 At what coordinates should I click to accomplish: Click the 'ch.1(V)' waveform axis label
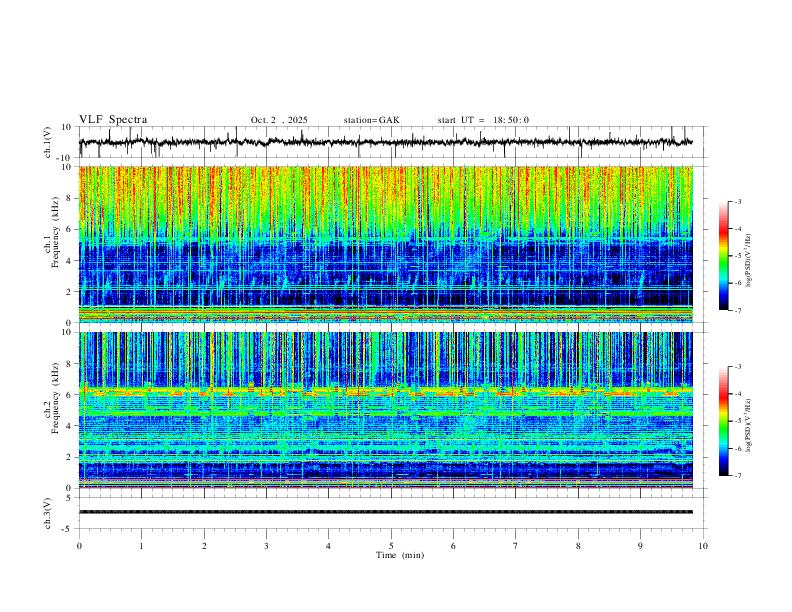coord(48,142)
